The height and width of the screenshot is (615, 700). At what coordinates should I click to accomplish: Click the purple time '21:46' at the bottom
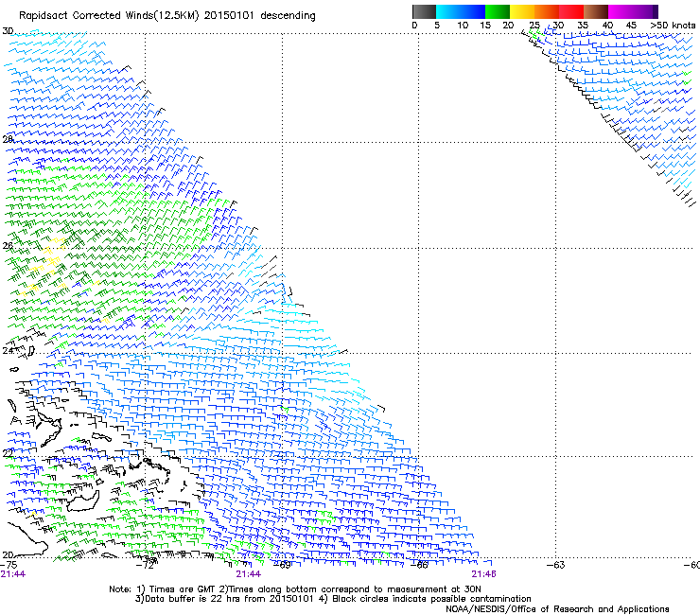[x=484, y=574]
